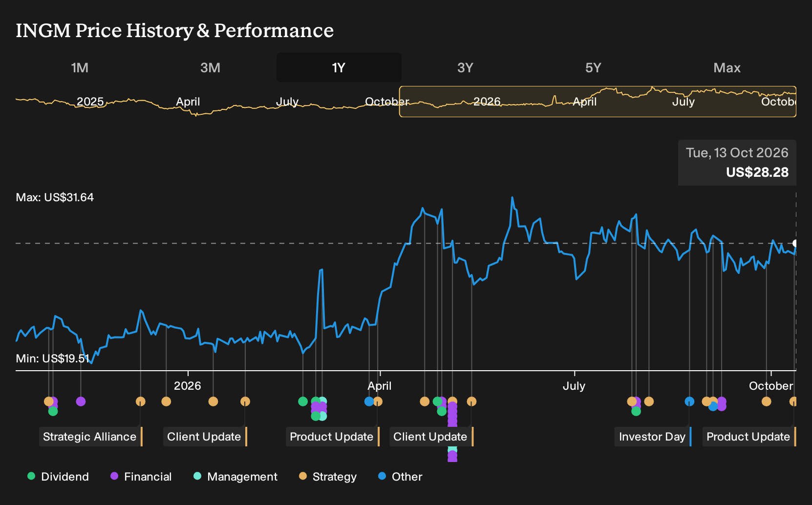Select the lone purple Financial dot left of Strategic Alliance
812x505 pixels.
coord(81,401)
